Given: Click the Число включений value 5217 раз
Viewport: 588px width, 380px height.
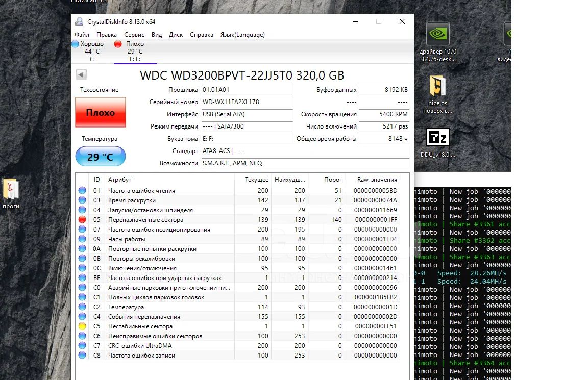Looking at the screenshot, I should [x=384, y=126].
